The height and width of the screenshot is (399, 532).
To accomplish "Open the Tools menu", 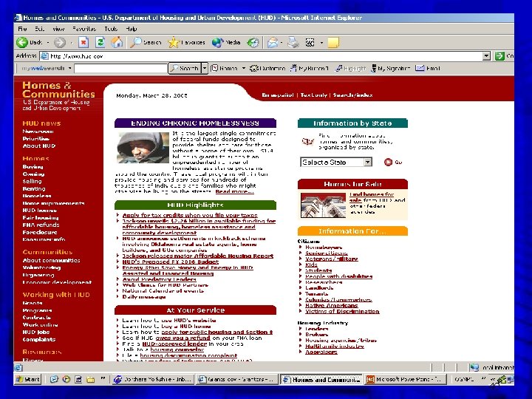I will pos(111,29).
